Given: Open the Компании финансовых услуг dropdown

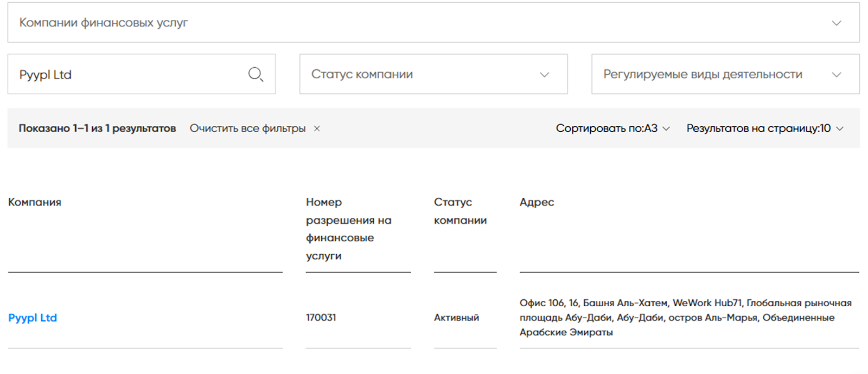Looking at the screenshot, I should (x=433, y=23).
